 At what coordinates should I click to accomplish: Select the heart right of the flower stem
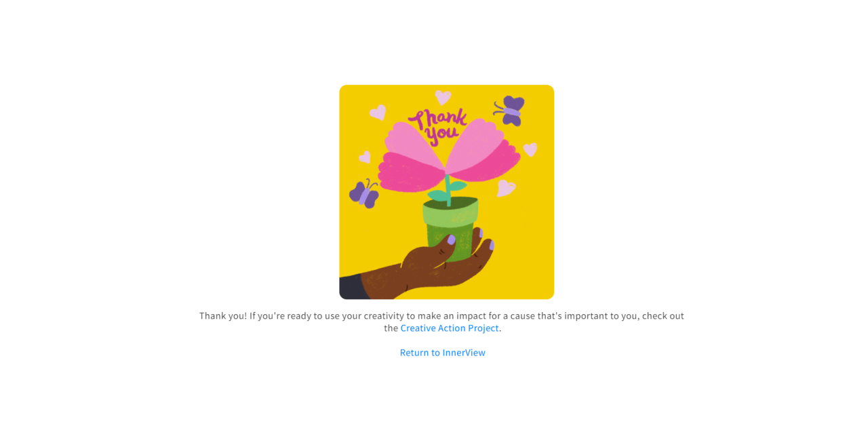pyautogui.click(x=506, y=188)
